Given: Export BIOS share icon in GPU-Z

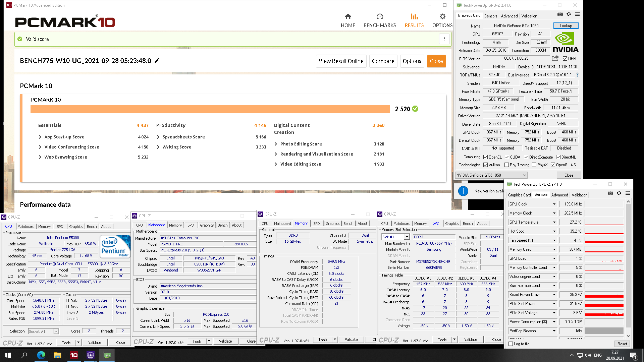Looking at the screenshot, I should point(555,58).
